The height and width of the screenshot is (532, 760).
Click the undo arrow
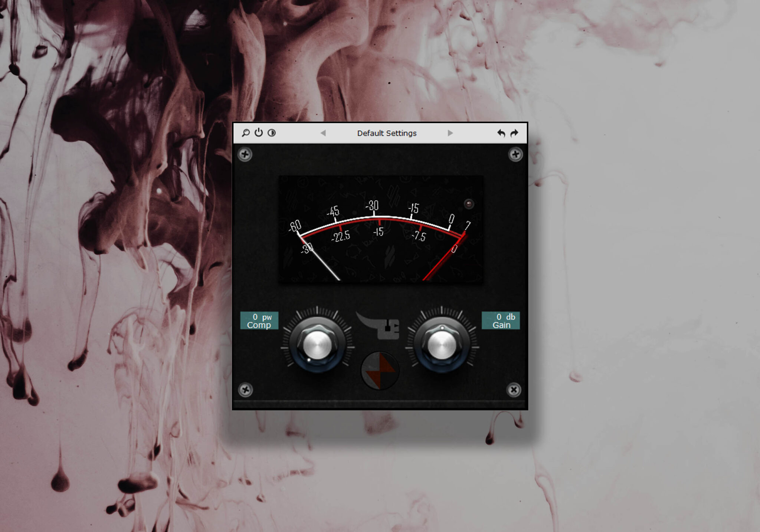pyautogui.click(x=501, y=133)
